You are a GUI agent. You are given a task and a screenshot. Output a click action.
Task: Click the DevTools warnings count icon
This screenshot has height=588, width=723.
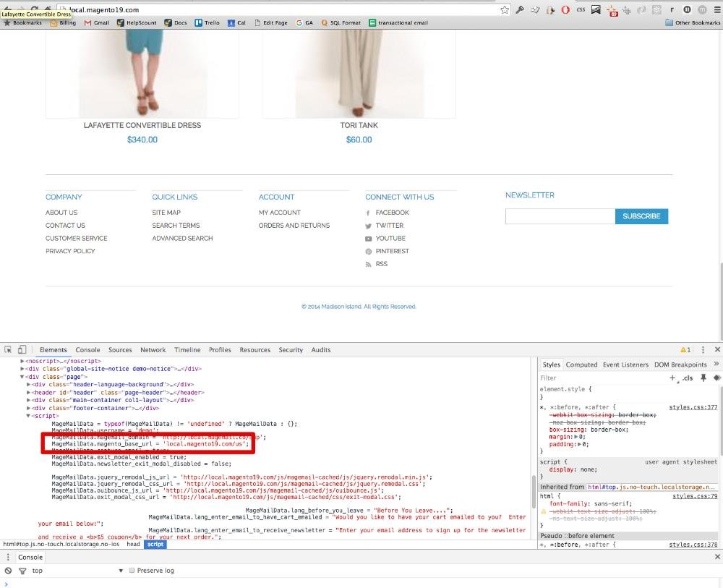coord(685,350)
